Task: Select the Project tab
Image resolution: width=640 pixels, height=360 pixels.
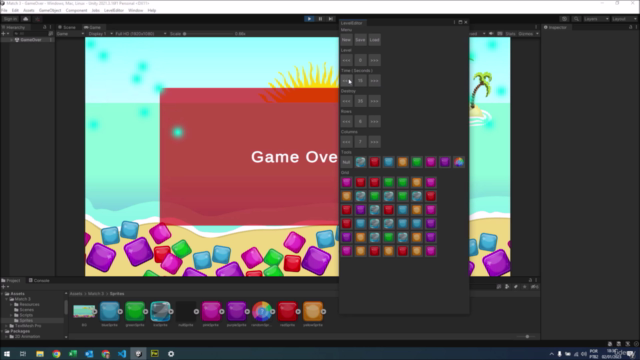Action: pos(11,280)
